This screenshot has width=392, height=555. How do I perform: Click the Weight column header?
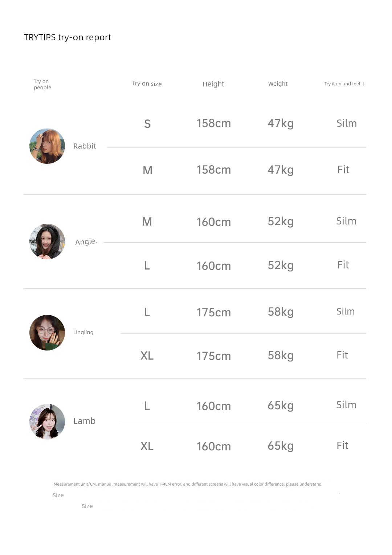278,84
